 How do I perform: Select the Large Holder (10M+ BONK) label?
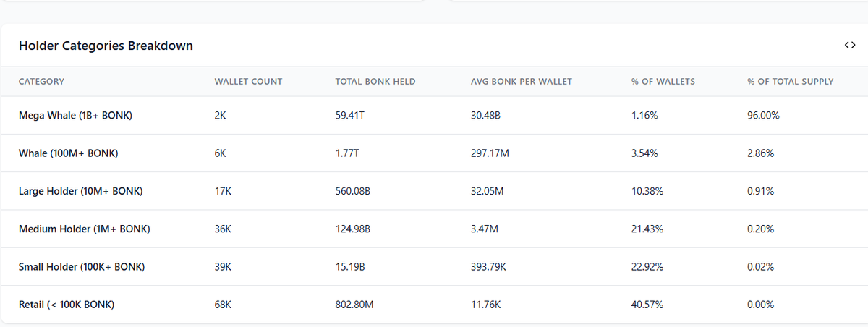(80, 191)
